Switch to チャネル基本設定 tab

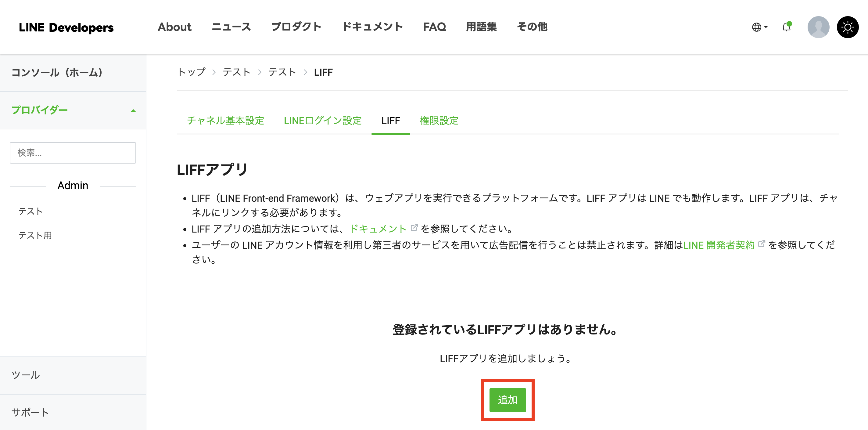(x=225, y=121)
